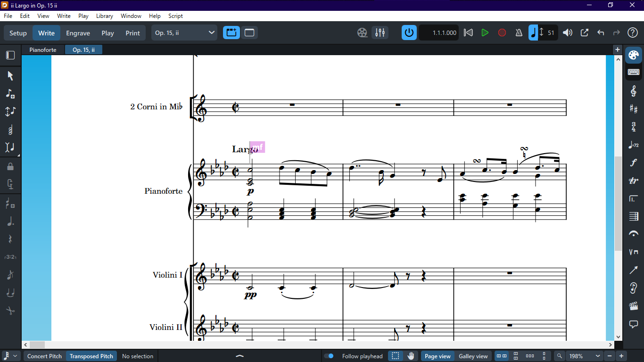This screenshot has width=644, height=362.
Task: Open the 198% zoom level dropdown
Action: tap(585, 356)
